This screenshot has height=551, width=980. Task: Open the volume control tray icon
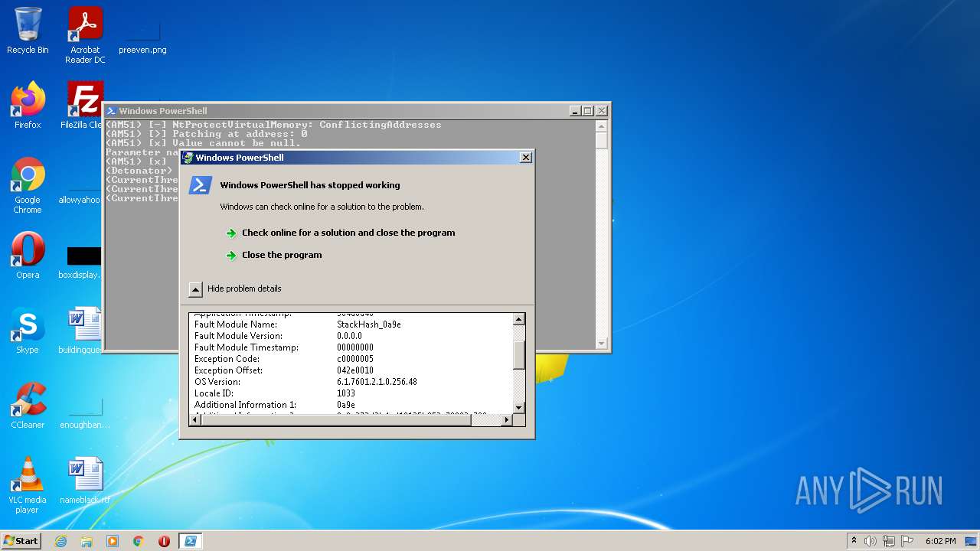coord(871,541)
